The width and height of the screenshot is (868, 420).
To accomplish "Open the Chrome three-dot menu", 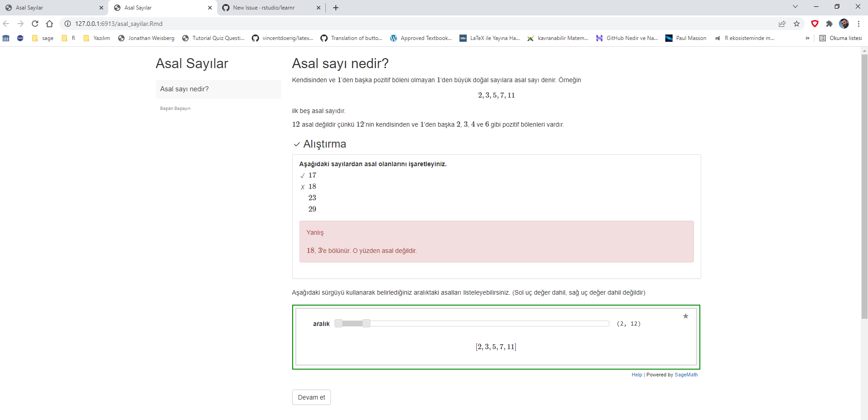I will (x=858, y=24).
